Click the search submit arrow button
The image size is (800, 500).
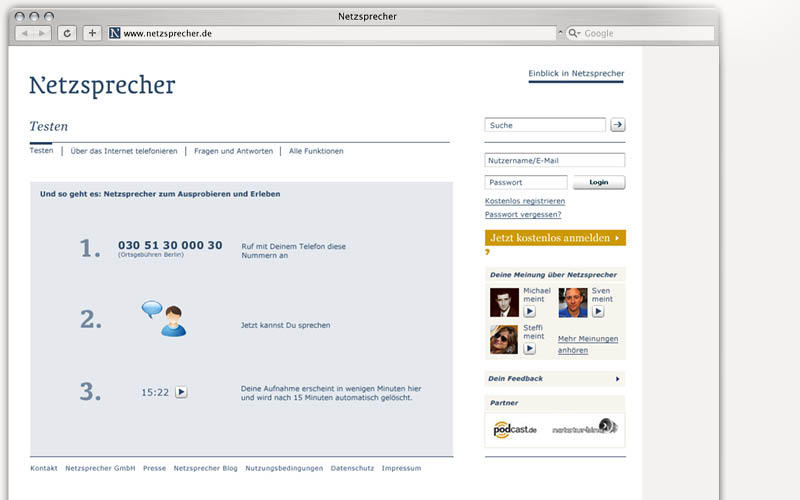(618, 125)
